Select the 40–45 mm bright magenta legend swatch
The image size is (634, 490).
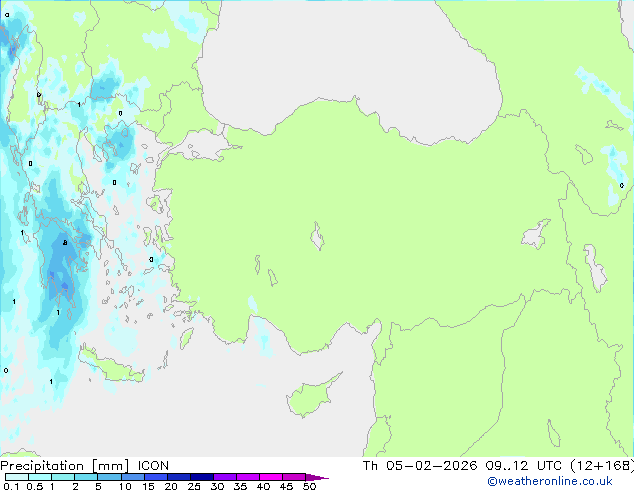[x=271, y=477]
